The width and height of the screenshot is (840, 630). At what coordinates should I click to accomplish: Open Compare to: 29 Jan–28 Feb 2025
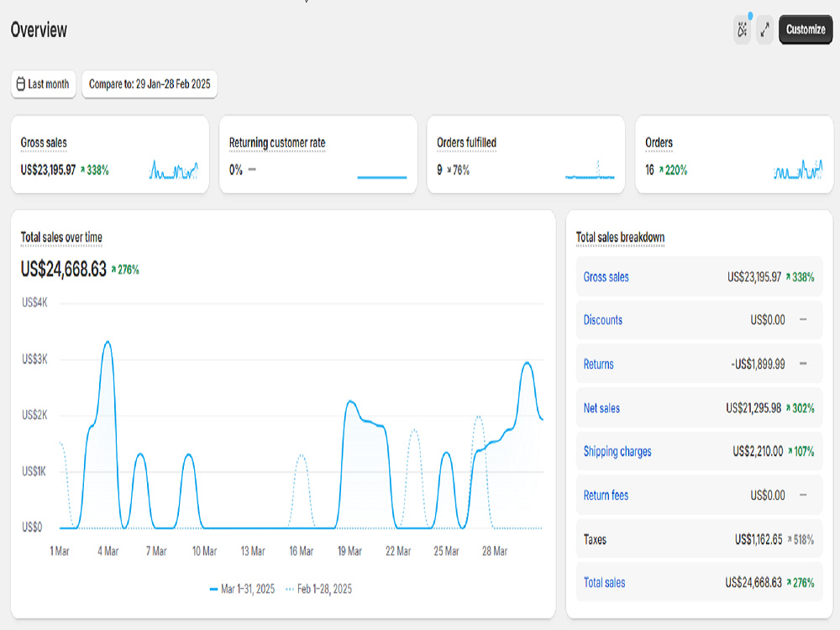pyautogui.click(x=150, y=84)
